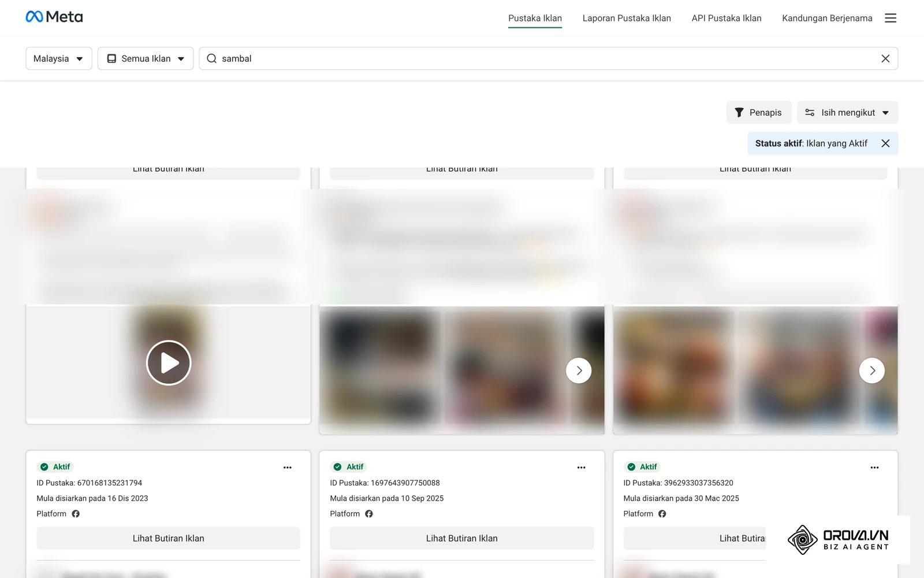Viewport: 924px width, 578px height.
Task: Click Facebook platform icon for 30 Mac 2025 ad
Action: (662, 514)
